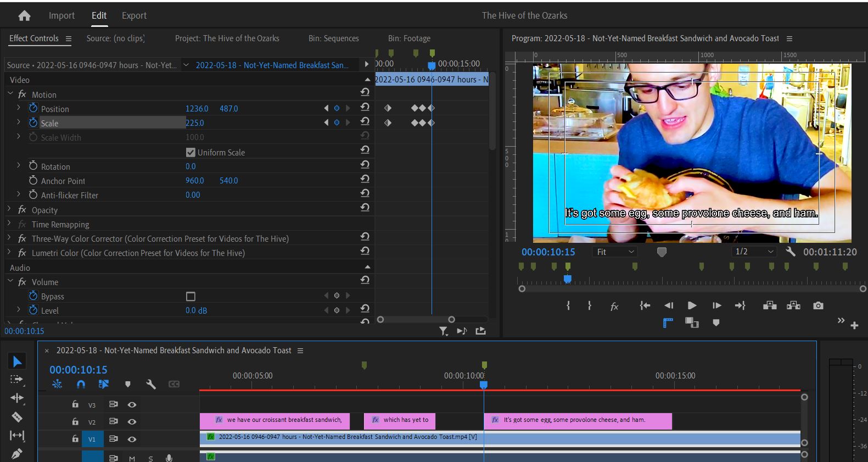The image size is (868, 462).
Task: Toggle Scale animation stopwatch
Action: click(33, 123)
